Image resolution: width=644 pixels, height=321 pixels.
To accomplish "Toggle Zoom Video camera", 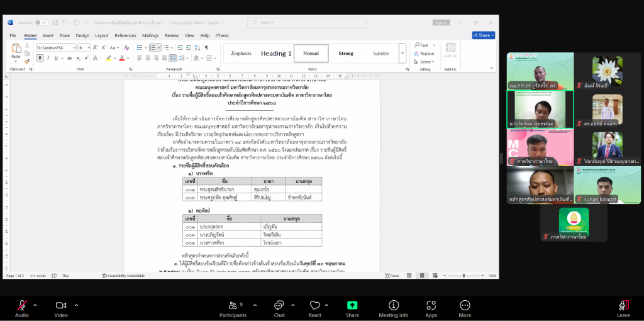I will point(61,308).
